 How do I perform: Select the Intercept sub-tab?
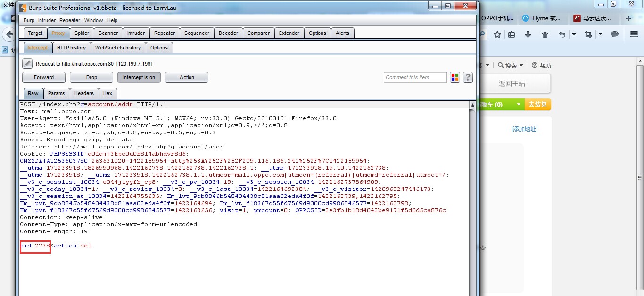coord(37,48)
